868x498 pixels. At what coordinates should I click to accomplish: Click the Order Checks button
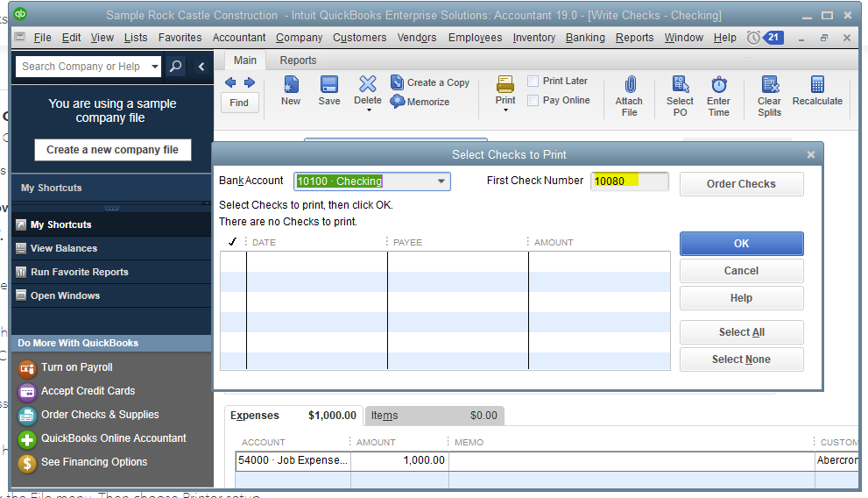tap(741, 184)
